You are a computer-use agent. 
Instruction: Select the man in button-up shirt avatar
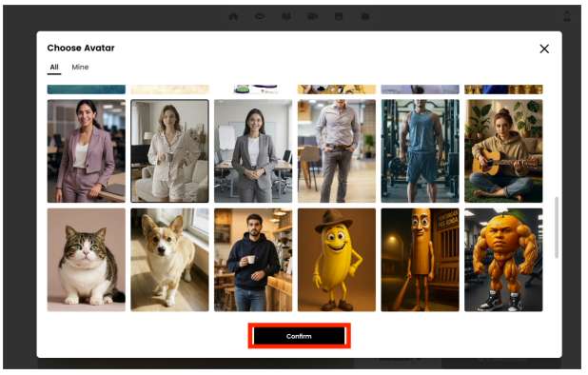[337, 150]
